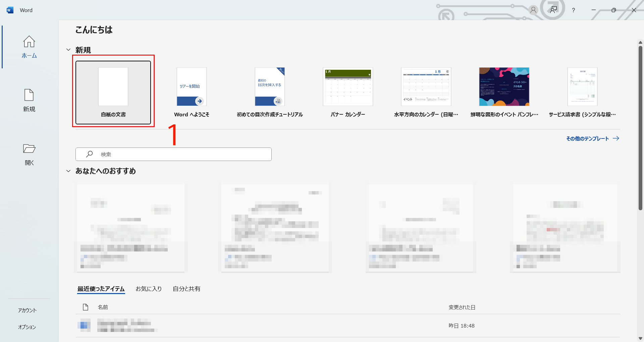The height and width of the screenshot is (342, 644).
Task: Open the feedback icon in title bar
Action: (x=553, y=10)
